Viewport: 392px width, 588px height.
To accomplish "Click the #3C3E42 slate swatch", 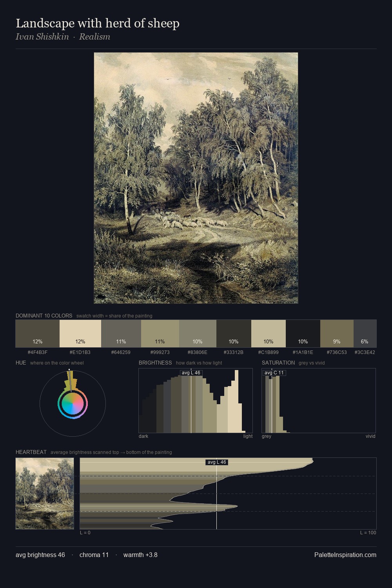I will pos(365,334).
